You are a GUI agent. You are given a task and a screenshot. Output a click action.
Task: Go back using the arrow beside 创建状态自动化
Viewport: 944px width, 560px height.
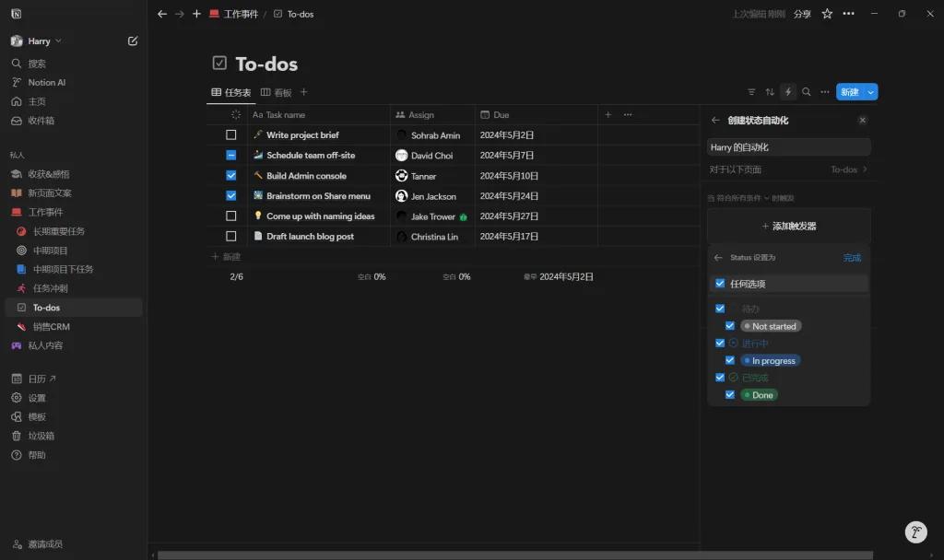[x=714, y=120]
